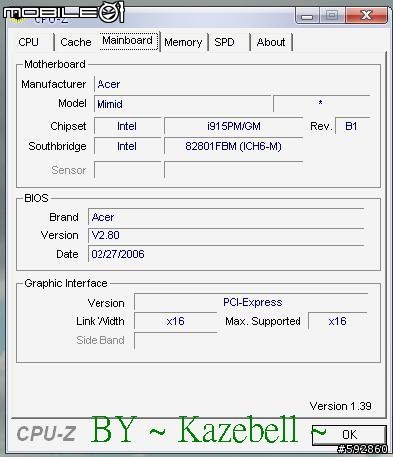The width and height of the screenshot is (393, 457).
Task: Open the About tab
Action: (271, 42)
